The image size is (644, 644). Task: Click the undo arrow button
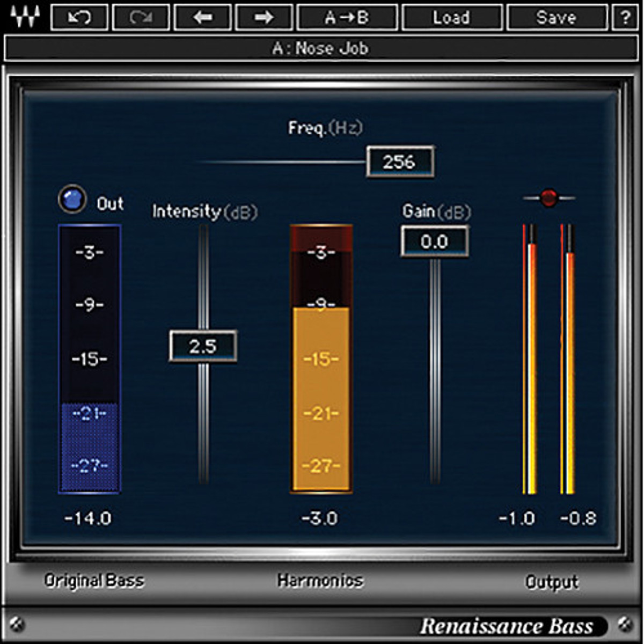coord(79,18)
